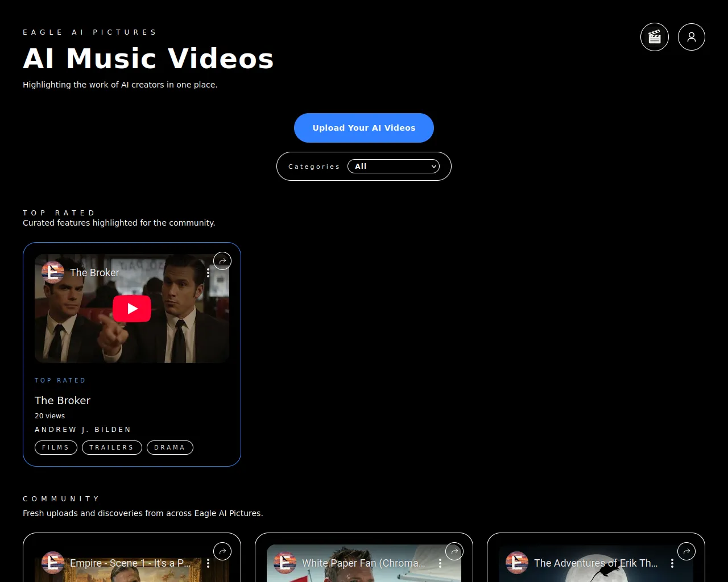This screenshot has height=582, width=728.
Task: Click the share arrow on Empire Scene 1 card
Action: [x=222, y=551]
